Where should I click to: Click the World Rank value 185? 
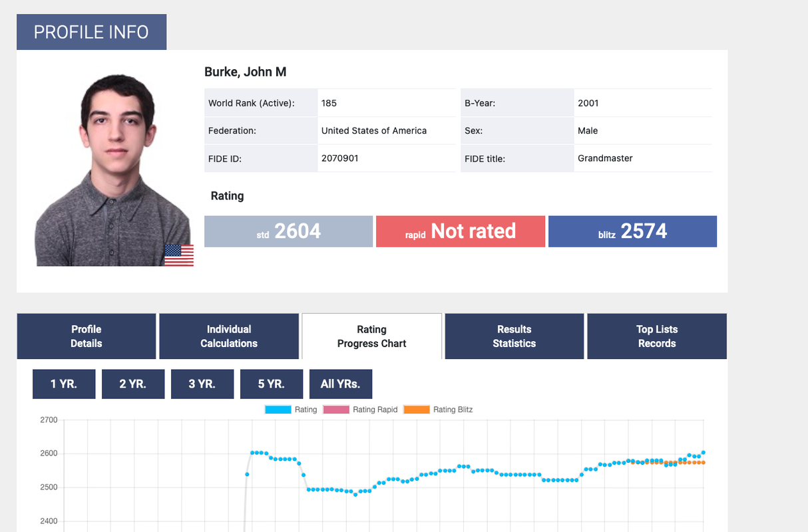pos(329,103)
